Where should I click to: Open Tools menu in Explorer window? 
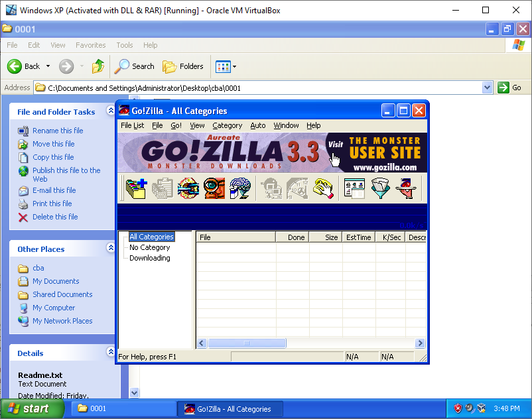point(125,45)
